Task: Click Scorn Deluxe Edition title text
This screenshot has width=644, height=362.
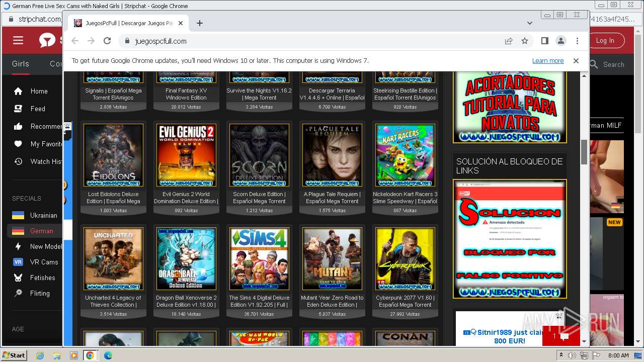Action: (259, 198)
